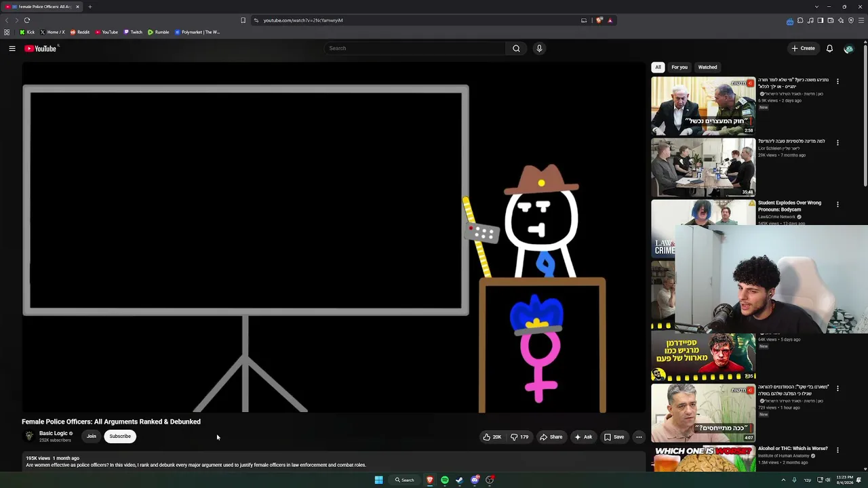Open the Polymarket bookmark
This screenshot has width=868, height=488.
[197, 32]
